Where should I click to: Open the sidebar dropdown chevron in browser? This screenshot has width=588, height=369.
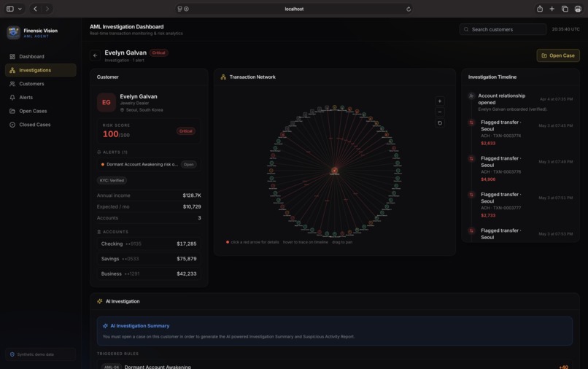[x=20, y=9]
